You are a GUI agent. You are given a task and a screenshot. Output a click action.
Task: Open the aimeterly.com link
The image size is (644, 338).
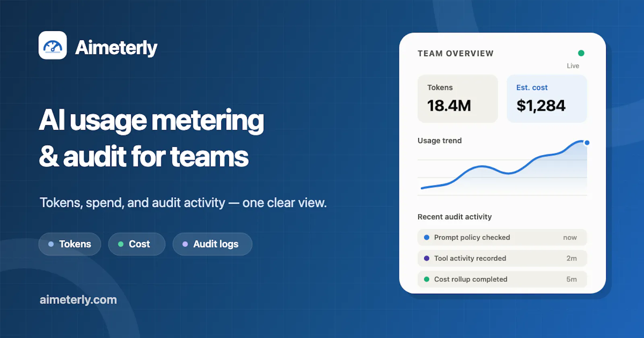78,300
